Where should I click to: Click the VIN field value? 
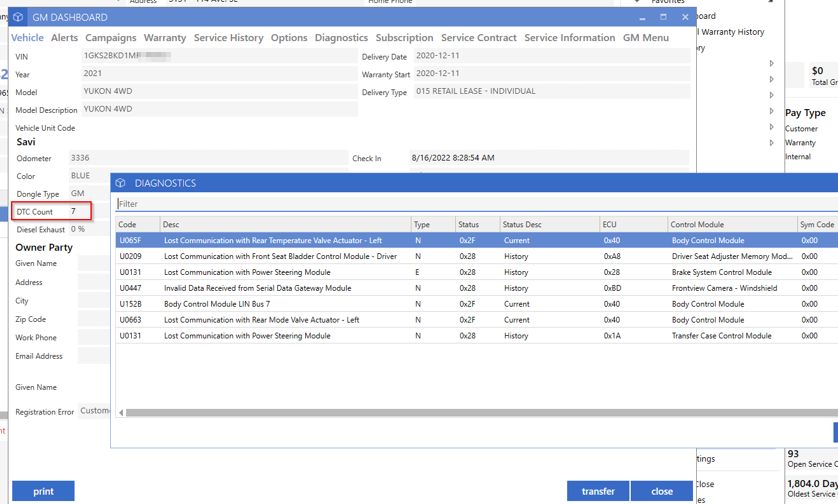(x=219, y=56)
